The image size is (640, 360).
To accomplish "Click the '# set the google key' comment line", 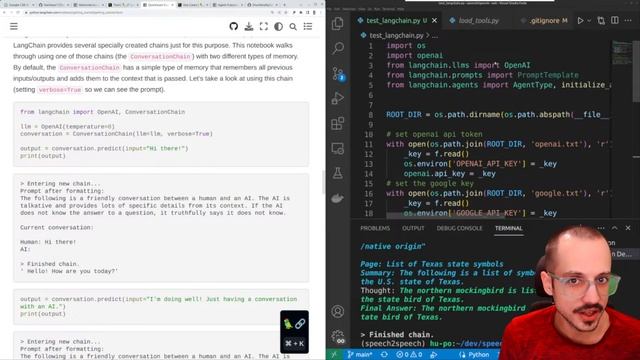I will [430, 184].
